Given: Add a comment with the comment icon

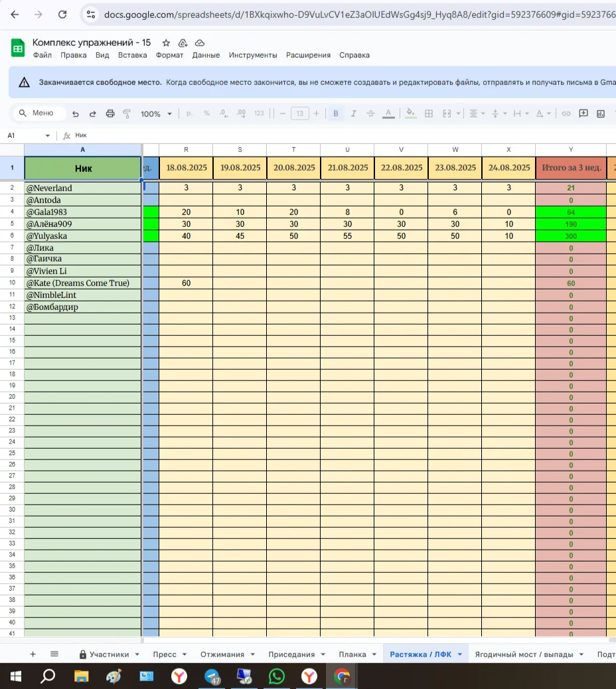Looking at the screenshot, I should click(x=583, y=114).
